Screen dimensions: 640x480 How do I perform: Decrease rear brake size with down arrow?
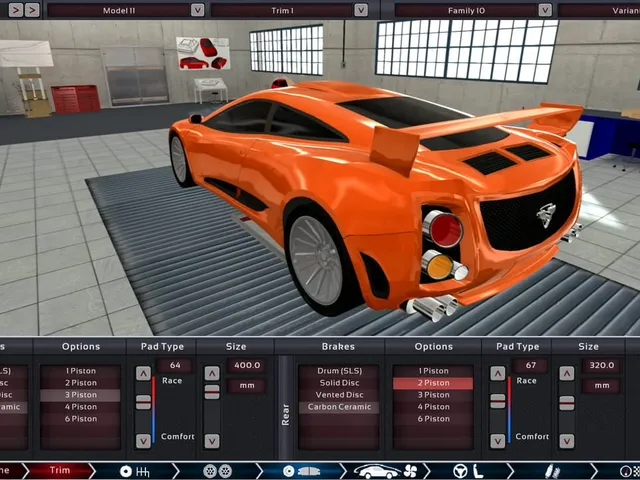[567, 441]
